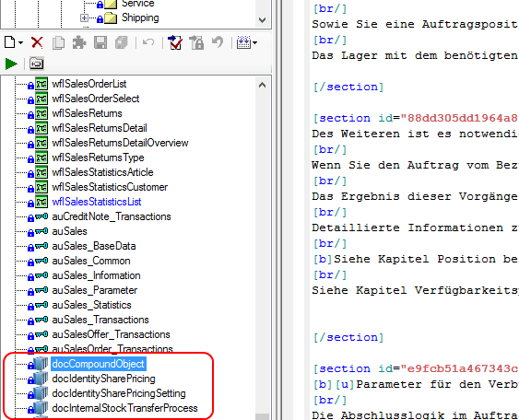Select auSales_Common item
Screen dimensions: 519x420
click(91, 261)
